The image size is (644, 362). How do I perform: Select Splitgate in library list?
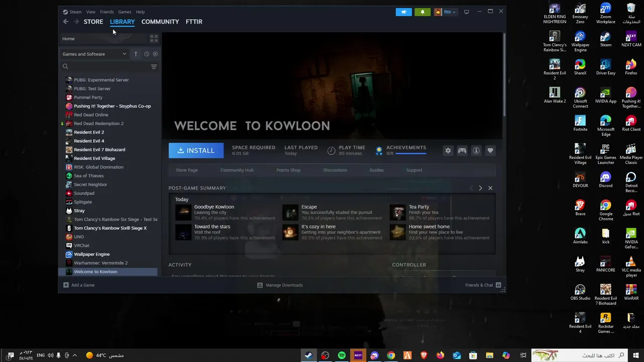point(83,202)
